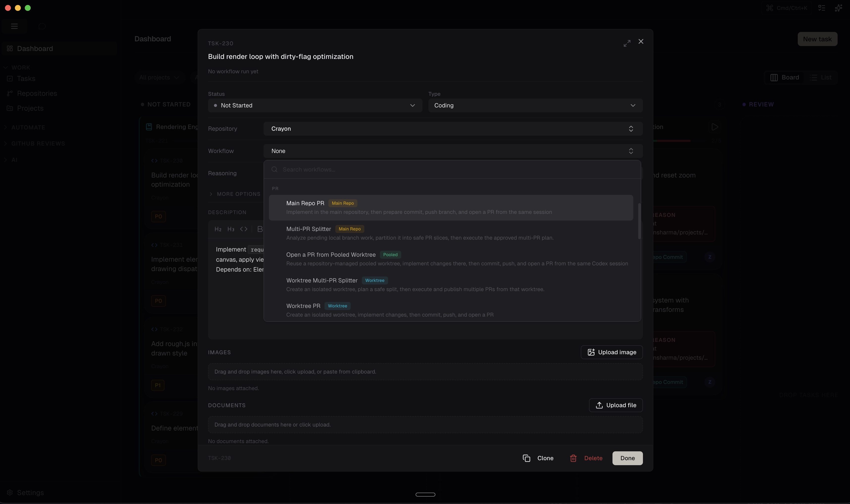Click the New task button

pos(817,39)
